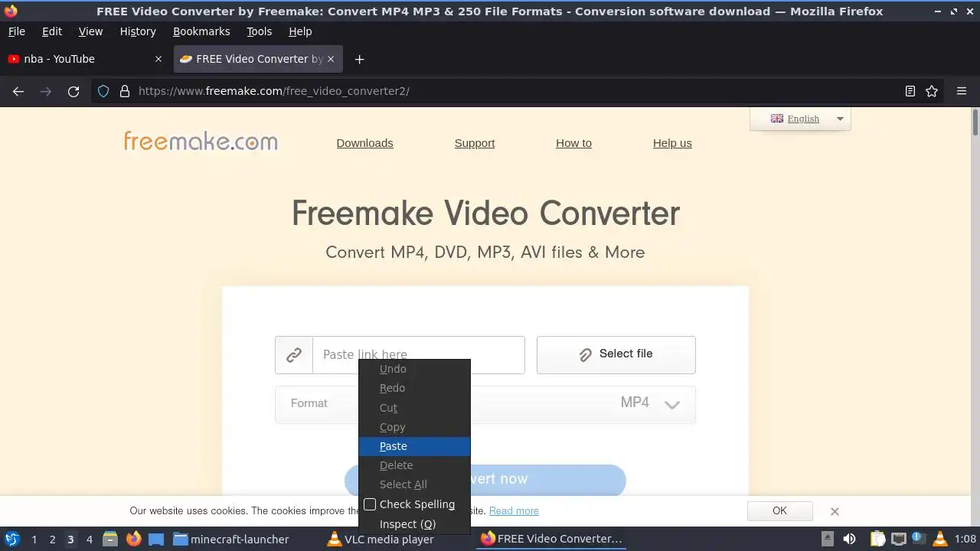Open the Tools menu
Screen dimensions: 980x551
(259, 31)
